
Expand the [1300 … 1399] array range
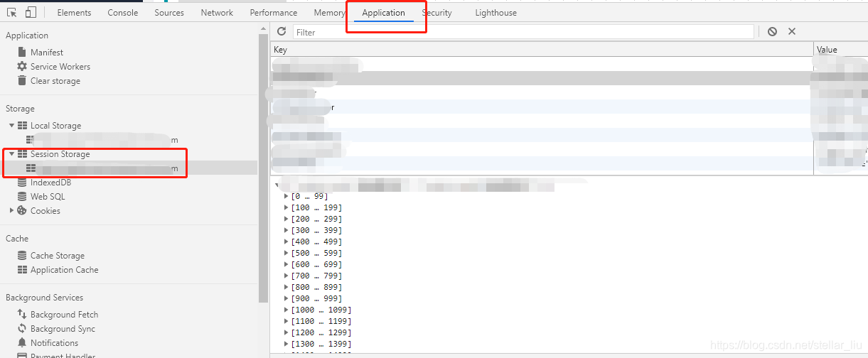pos(287,344)
